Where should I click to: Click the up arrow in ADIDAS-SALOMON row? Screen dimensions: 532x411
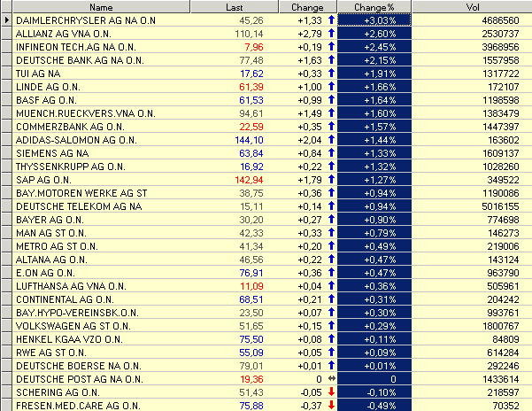(x=331, y=139)
